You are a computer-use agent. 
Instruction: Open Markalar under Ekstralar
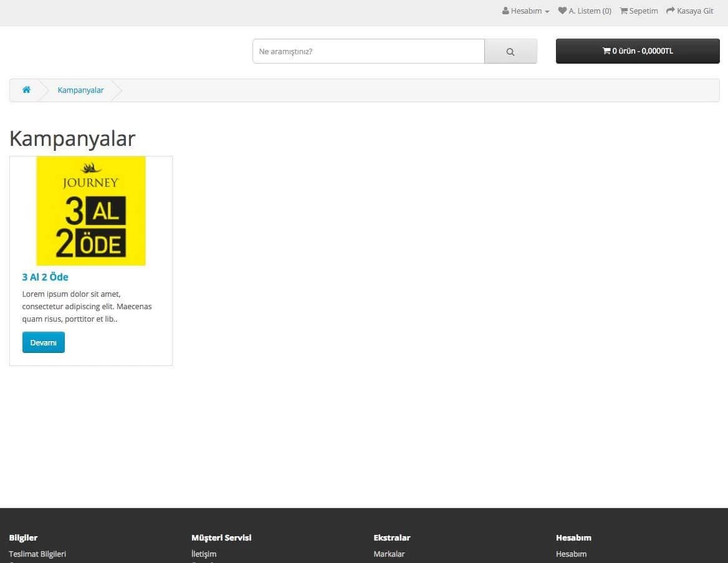(x=389, y=554)
